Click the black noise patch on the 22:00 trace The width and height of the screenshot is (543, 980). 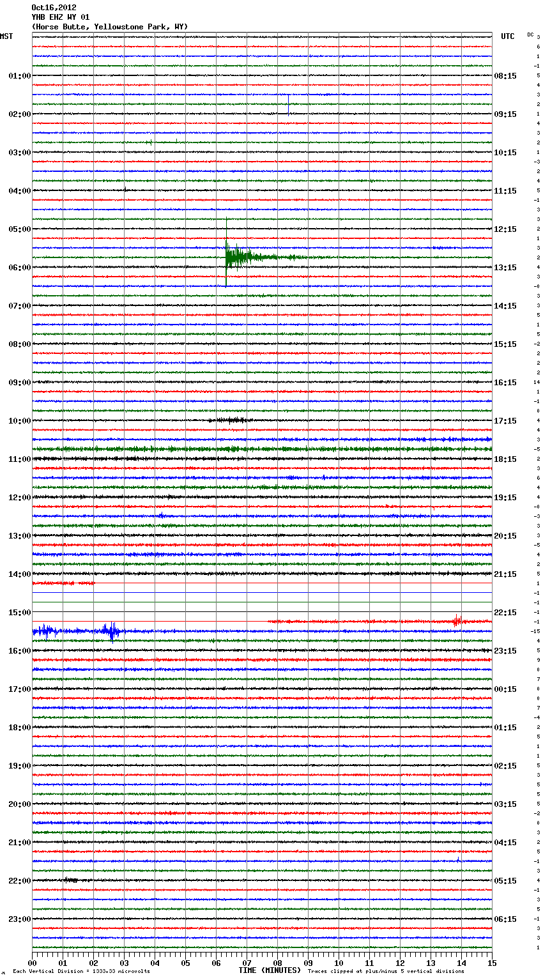70,880
